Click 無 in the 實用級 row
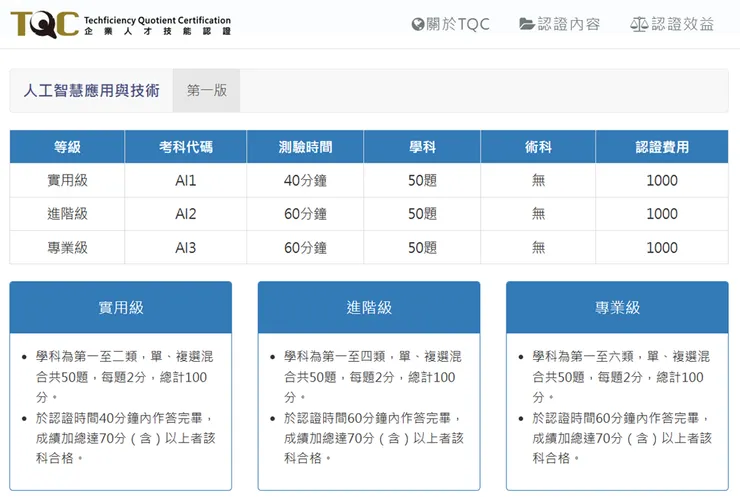The height and width of the screenshot is (497, 740). pyautogui.click(x=538, y=180)
